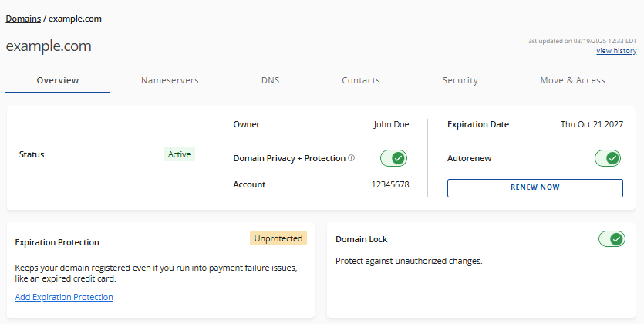Open the Security tab
This screenshot has width=644, height=324.
pos(460,80)
